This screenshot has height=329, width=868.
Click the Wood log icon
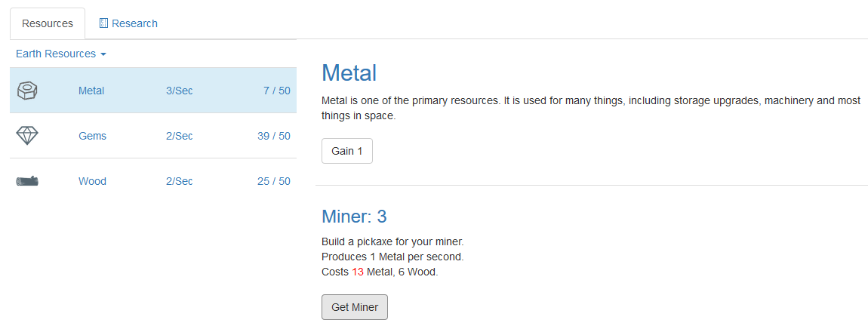pyautogui.click(x=27, y=181)
